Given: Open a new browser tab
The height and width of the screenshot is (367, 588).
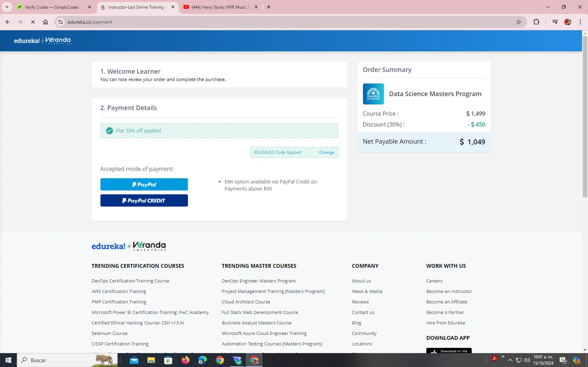Looking at the screenshot, I should [269, 7].
